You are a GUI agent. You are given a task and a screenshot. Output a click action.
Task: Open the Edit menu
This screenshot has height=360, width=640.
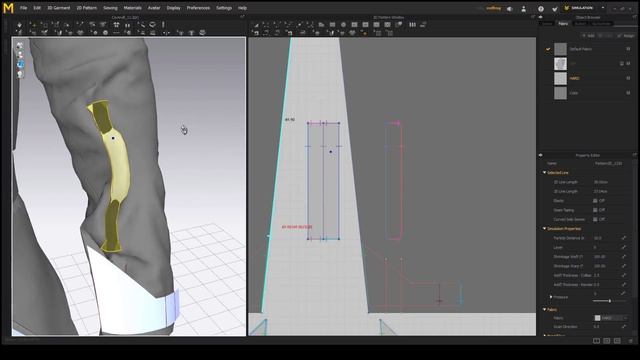[37, 8]
